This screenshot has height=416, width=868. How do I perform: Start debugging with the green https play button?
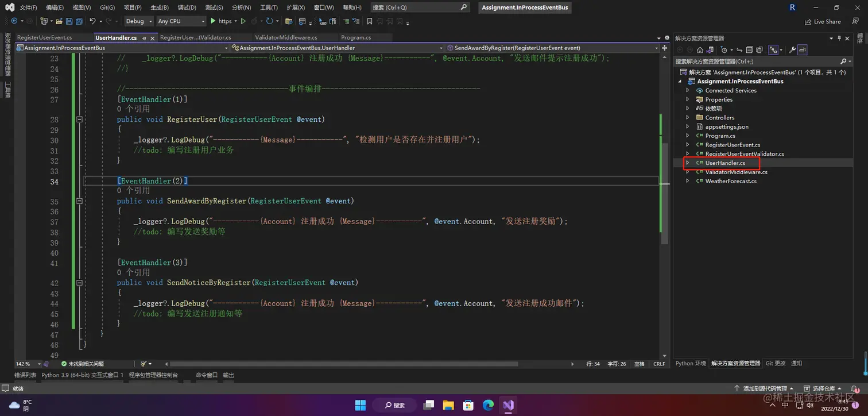click(x=221, y=21)
